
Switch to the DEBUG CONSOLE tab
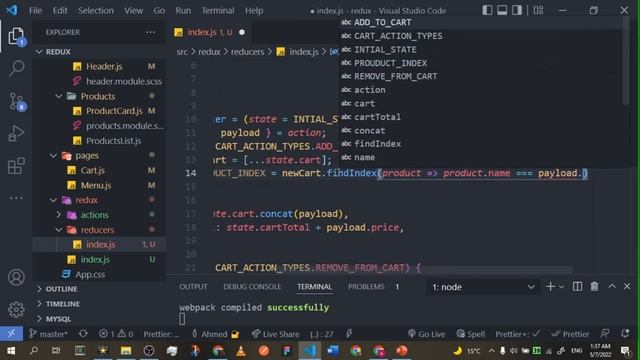[x=252, y=287]
